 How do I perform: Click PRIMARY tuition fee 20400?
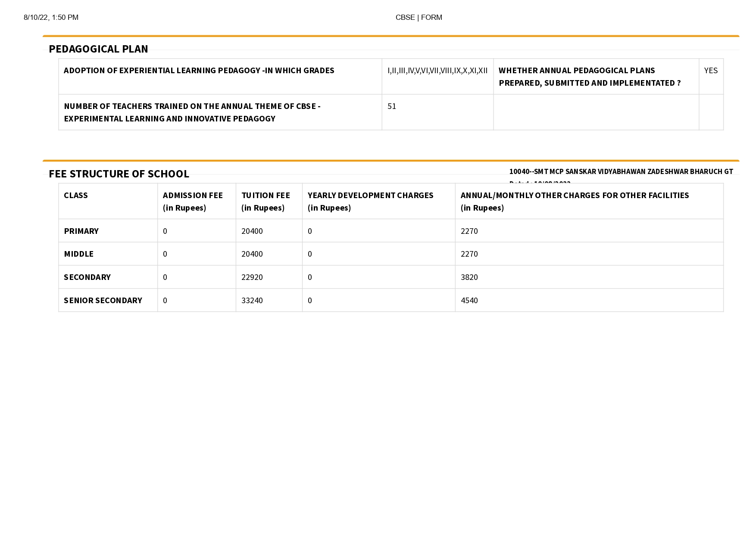pyautogui.click(x=252, y=231)
